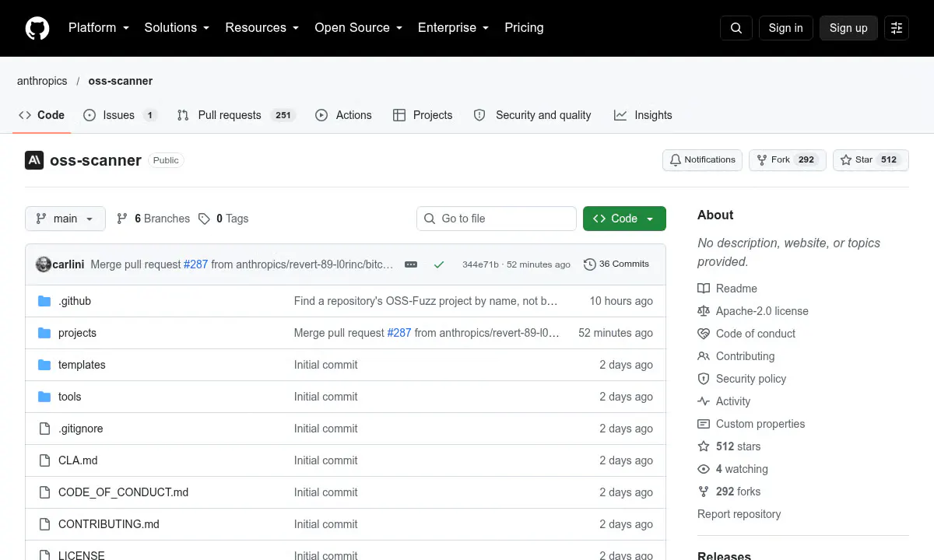Click carlini's avatar image
Image resolution: width=934 pixels, height=560 pixels.
(x=44, y=264)
